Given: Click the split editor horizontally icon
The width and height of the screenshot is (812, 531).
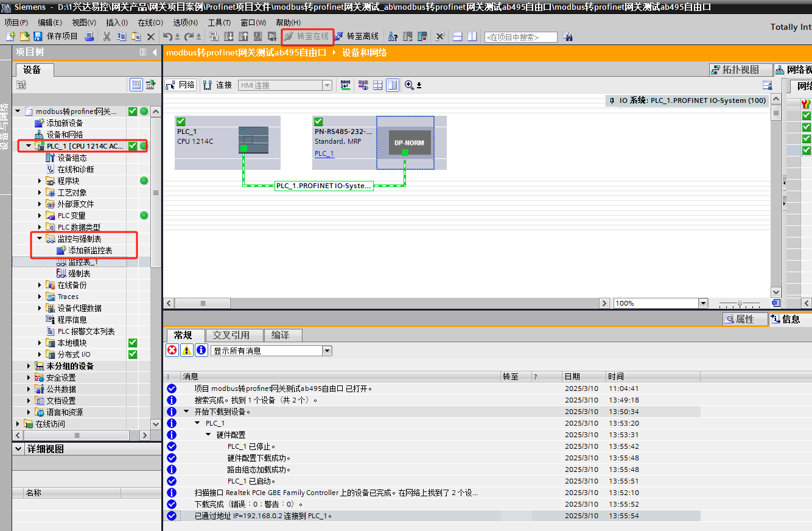Looking at the screenshot, I should pos(458,37).
